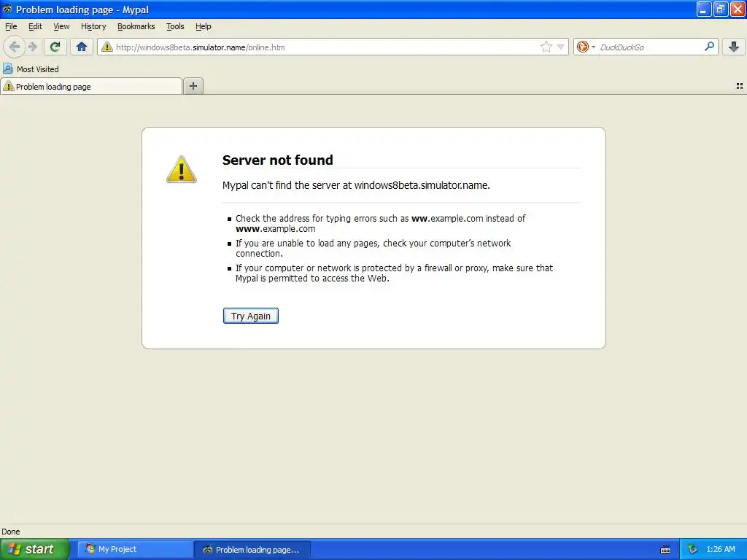747x560 pixels.
Task: Restore down the Mypal window
Action: click(x=721, y=9)
